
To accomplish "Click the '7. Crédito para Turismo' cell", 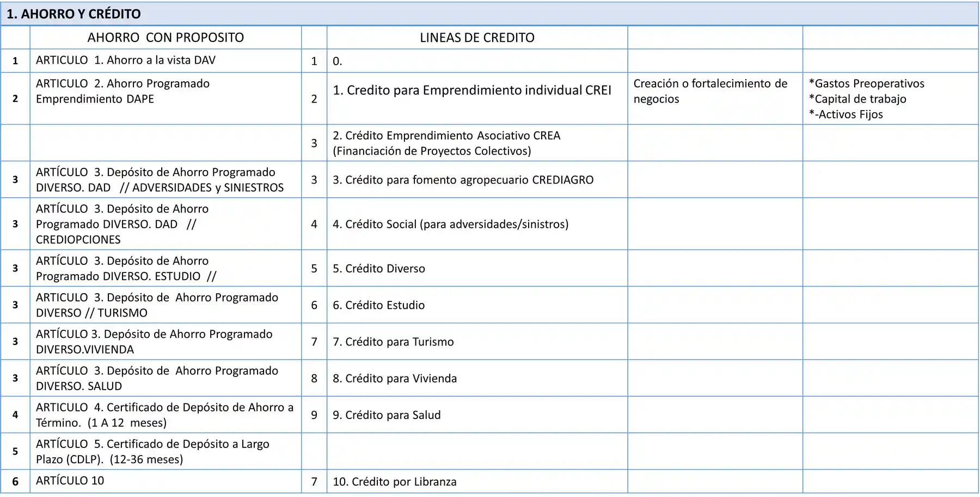I will 477,341.
